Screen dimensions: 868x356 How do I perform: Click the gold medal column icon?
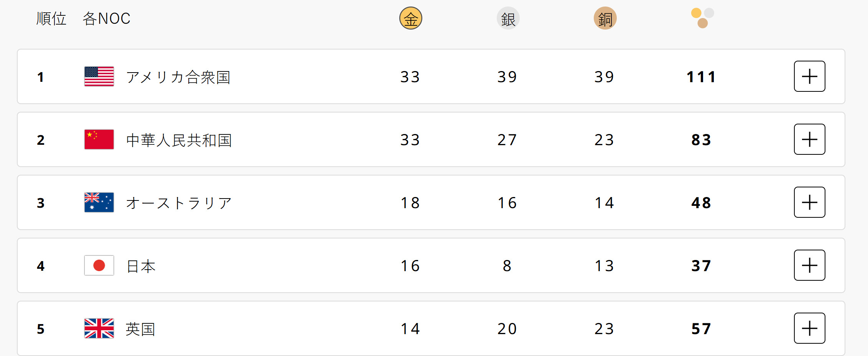click(410, 18)
